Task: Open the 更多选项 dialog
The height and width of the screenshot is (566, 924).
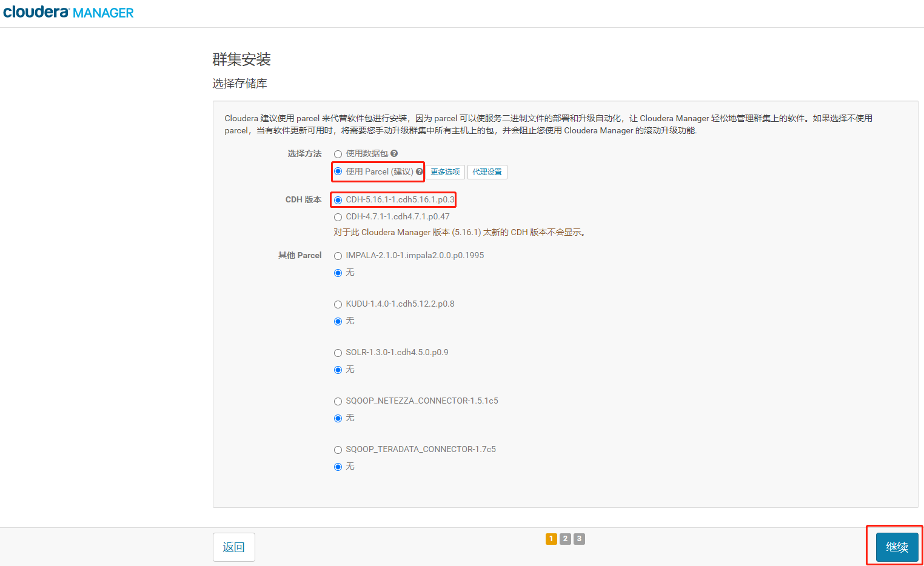Action: (444, 171)
